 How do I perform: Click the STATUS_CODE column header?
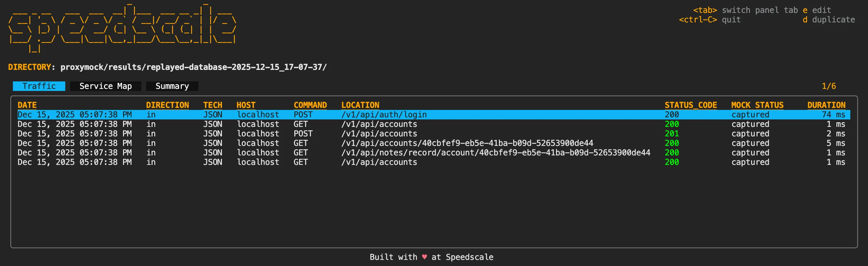691,105
